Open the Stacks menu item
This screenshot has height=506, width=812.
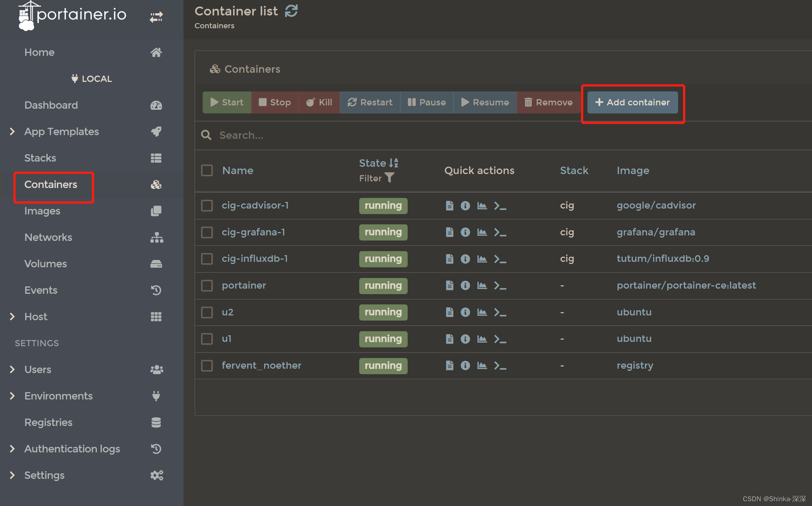(x=92, y=158)
